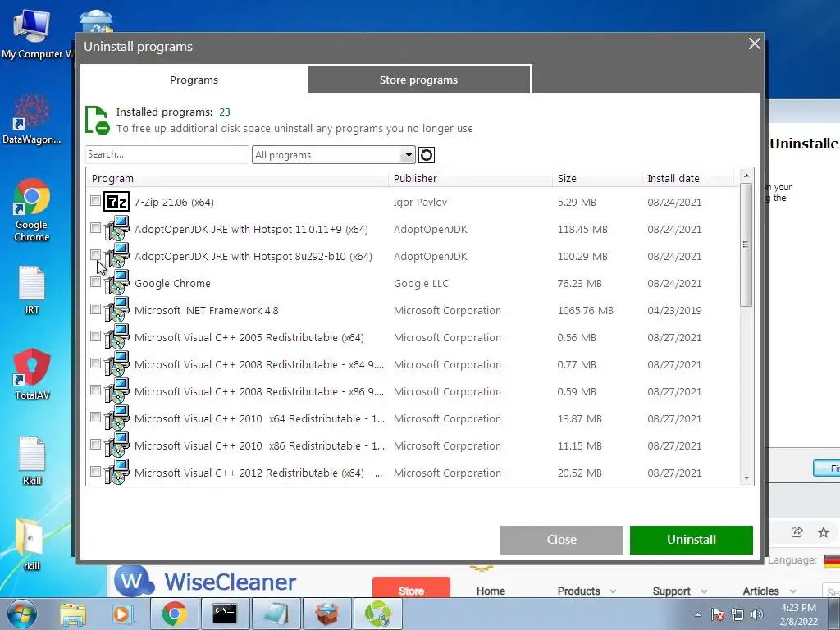Sort list by Install date column header
Viewport: 840px width, 630px height.
688,178
